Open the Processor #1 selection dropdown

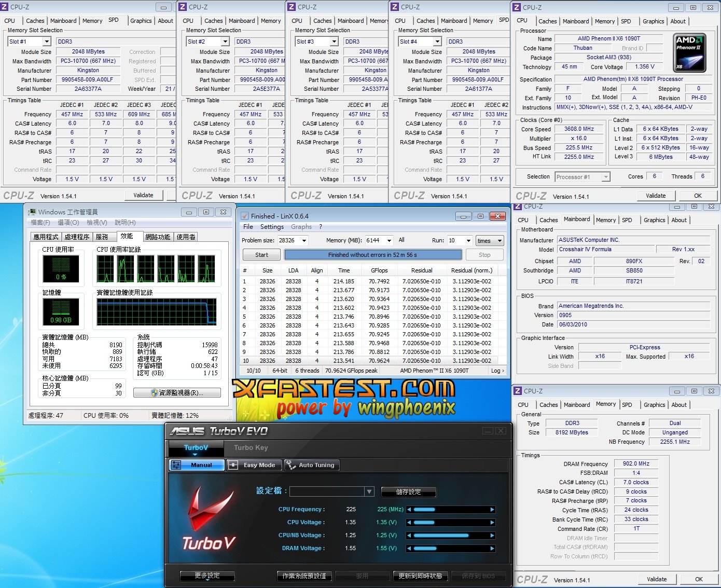click(605, 177)
